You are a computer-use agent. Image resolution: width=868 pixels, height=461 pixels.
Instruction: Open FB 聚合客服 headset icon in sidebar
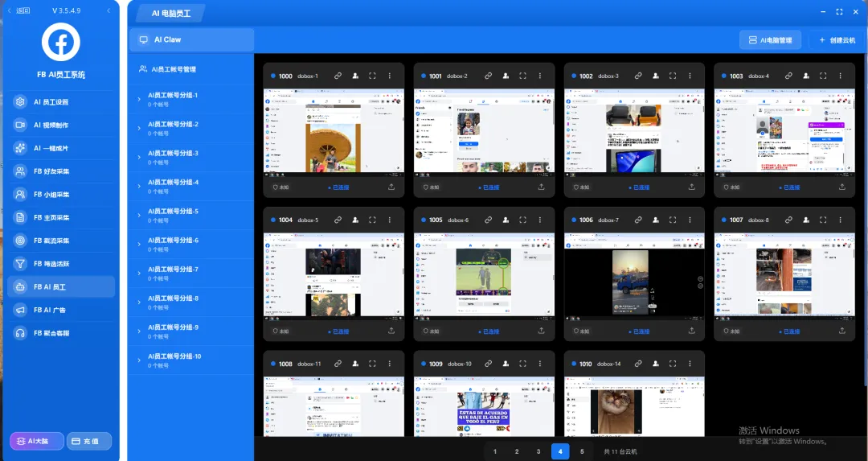(20, 333)
